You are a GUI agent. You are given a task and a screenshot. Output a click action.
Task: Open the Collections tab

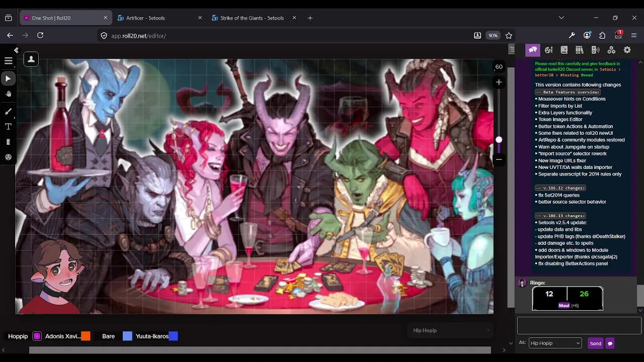tap(611, 50)
